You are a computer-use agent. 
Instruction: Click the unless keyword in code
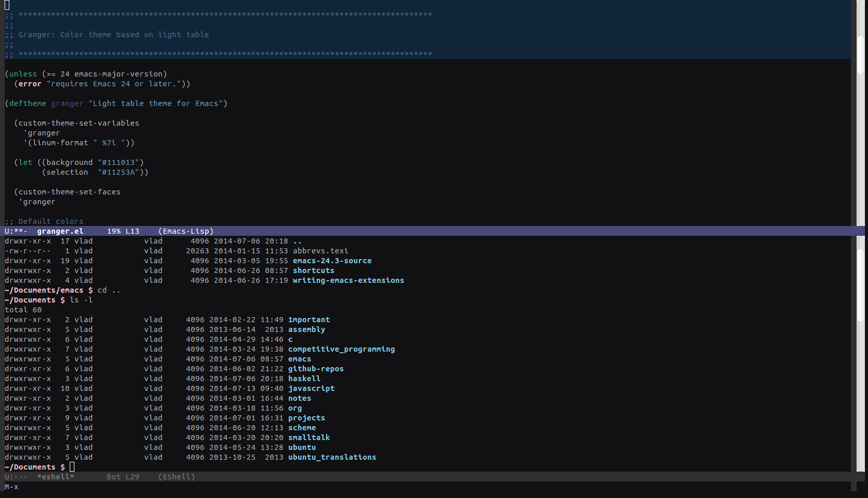(x=23, y=74)
